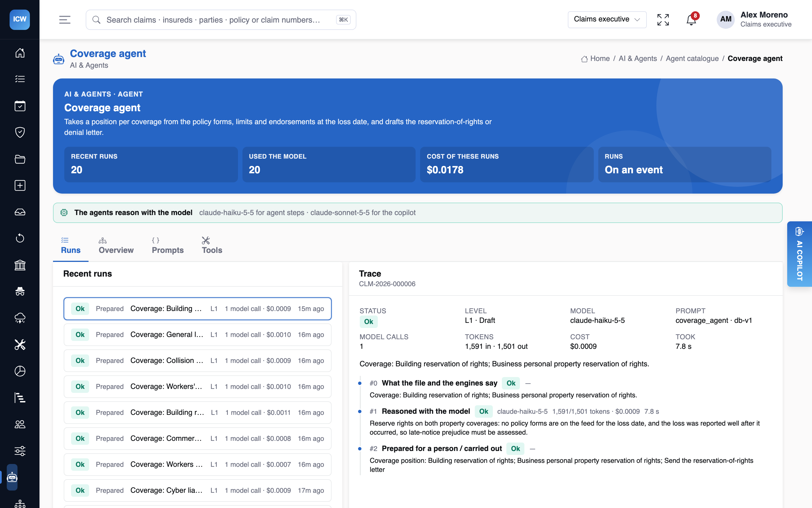Switch to the Overview tab

coord(116,245)
